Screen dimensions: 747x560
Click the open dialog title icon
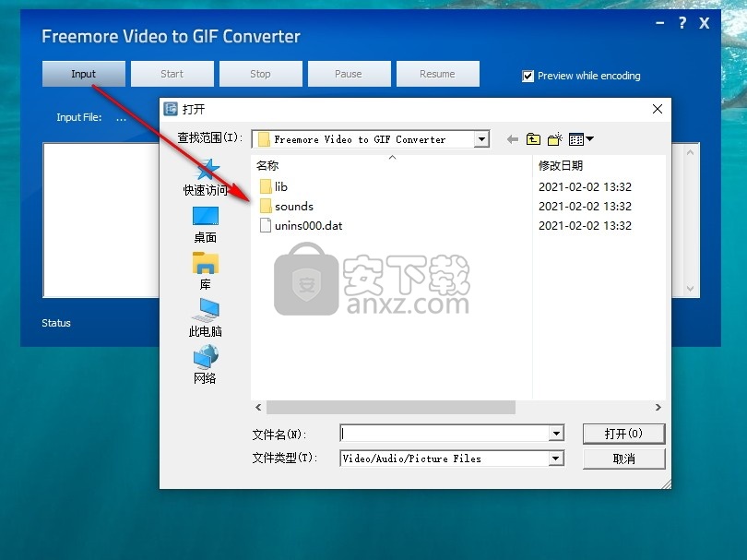click(171, 109)
